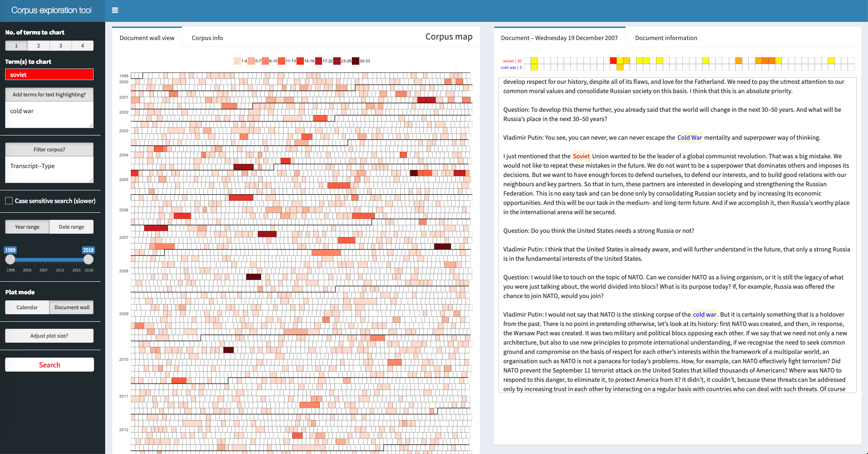Click the 1999 start-year slider handle
868x454 pixels.
10,259
